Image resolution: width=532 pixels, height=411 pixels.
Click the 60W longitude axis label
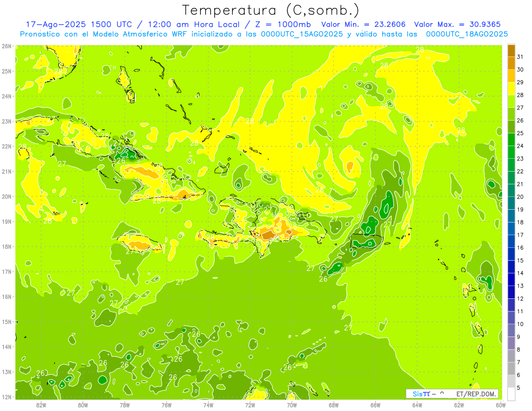coord(501,405)
